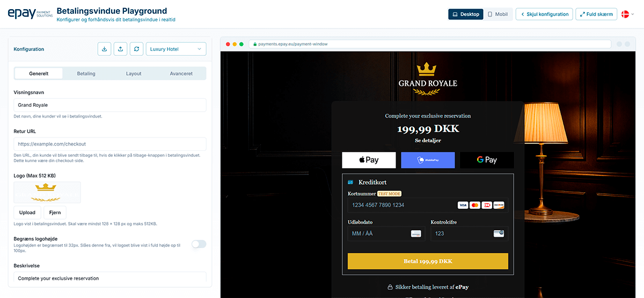Click the Fjern logo button
The height and width of the screenshot is (298, 644).
click(55, 213)
